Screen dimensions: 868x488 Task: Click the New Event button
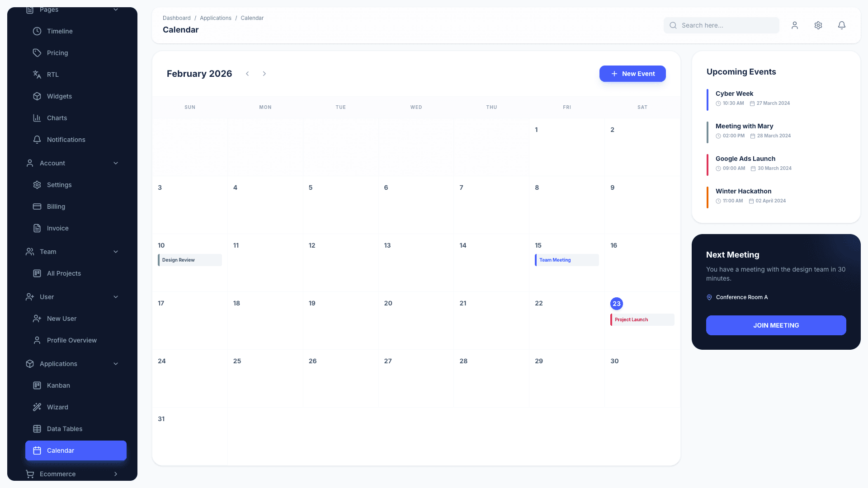coord(632,74)
